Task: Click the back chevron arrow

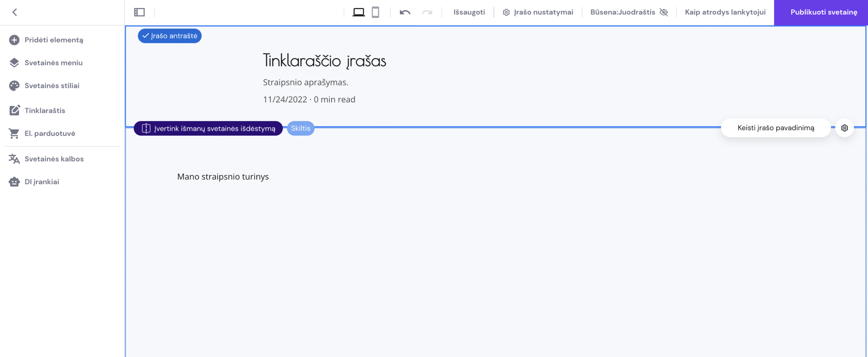Action: 14,12
